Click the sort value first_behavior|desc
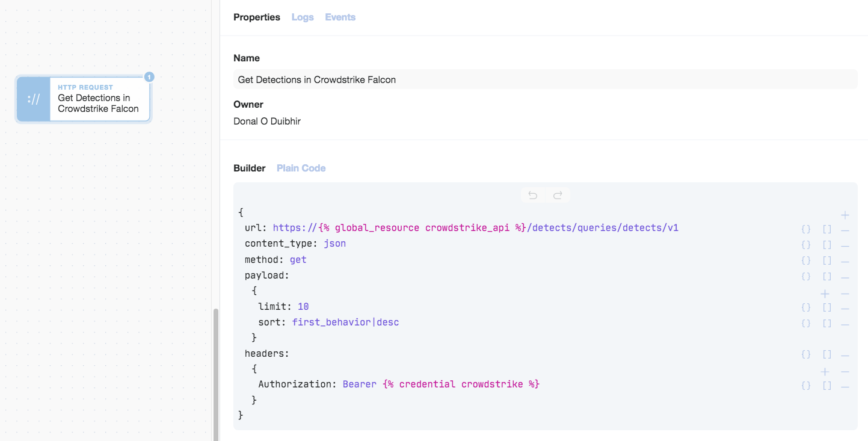Viewport: 868px width, 441px height. (x=346, y=322)
